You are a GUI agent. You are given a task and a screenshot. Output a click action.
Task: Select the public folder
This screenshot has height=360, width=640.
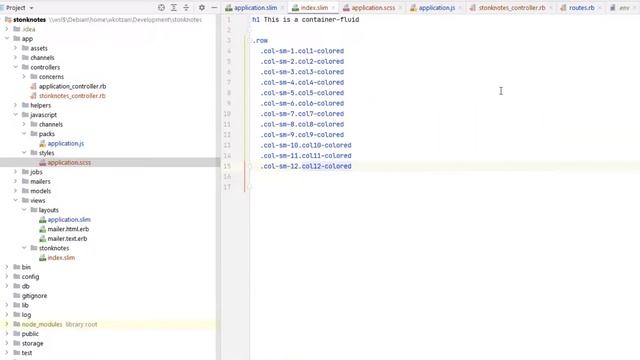[x=30, y=334]
